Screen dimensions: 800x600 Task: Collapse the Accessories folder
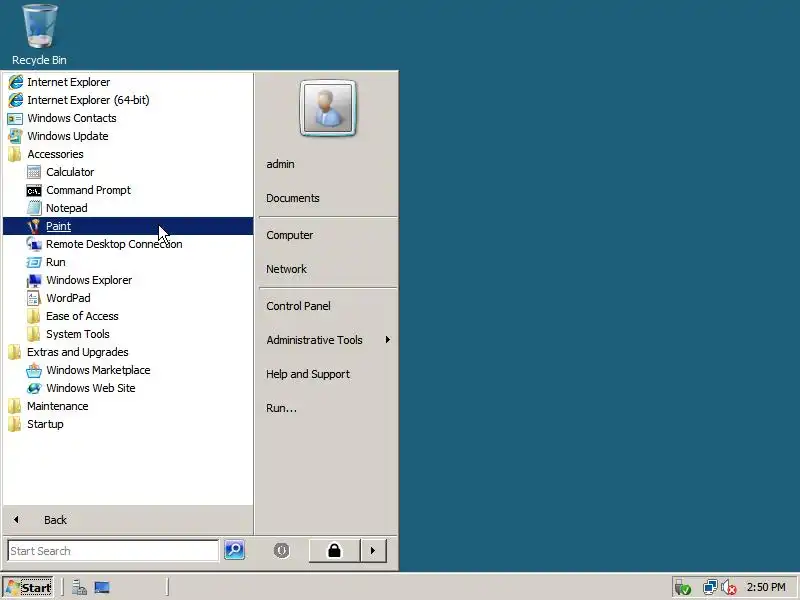tap(128, 154)
